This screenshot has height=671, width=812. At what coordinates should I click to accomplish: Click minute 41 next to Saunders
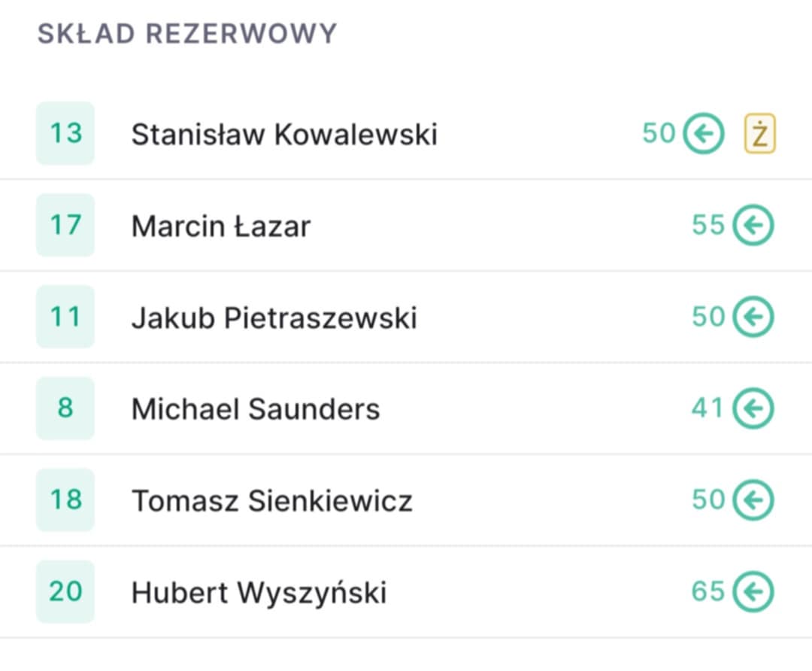[x=707, y=408]
